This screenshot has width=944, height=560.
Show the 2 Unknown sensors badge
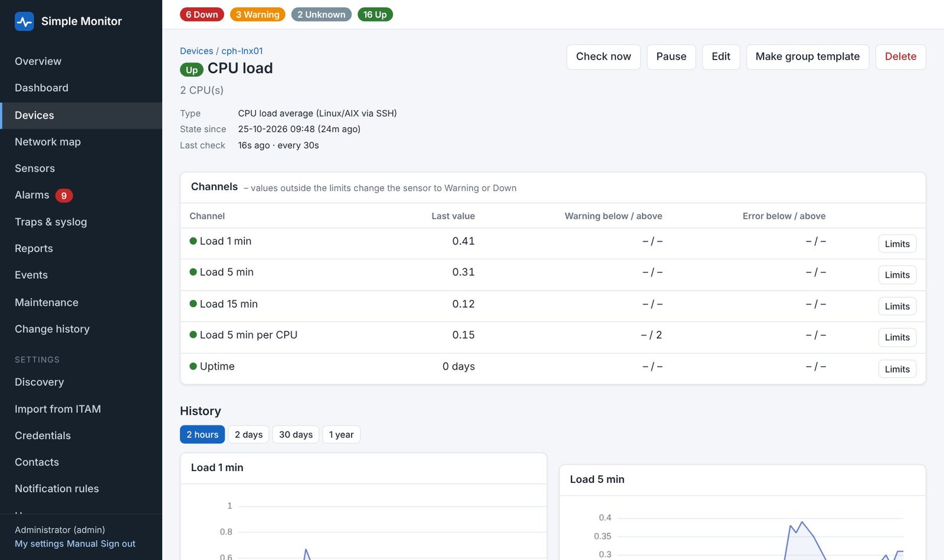[x=322, y=14]
